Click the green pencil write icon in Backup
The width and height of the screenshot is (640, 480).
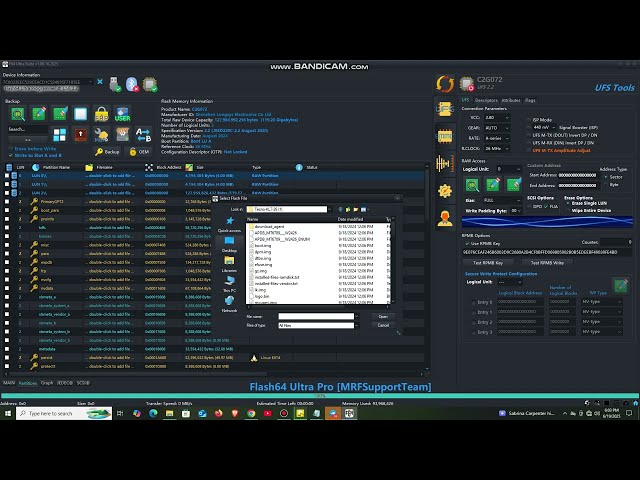point(39,114)
